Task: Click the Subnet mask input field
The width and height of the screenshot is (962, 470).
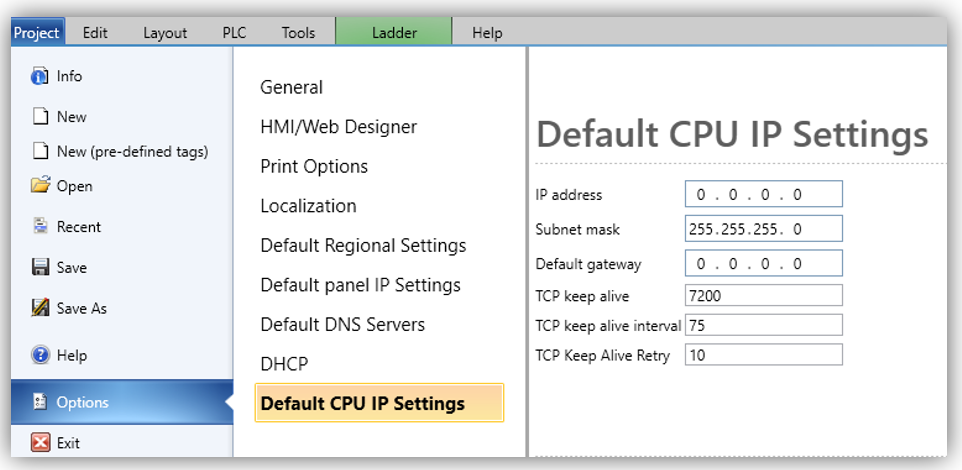Action: coord(764,229)
